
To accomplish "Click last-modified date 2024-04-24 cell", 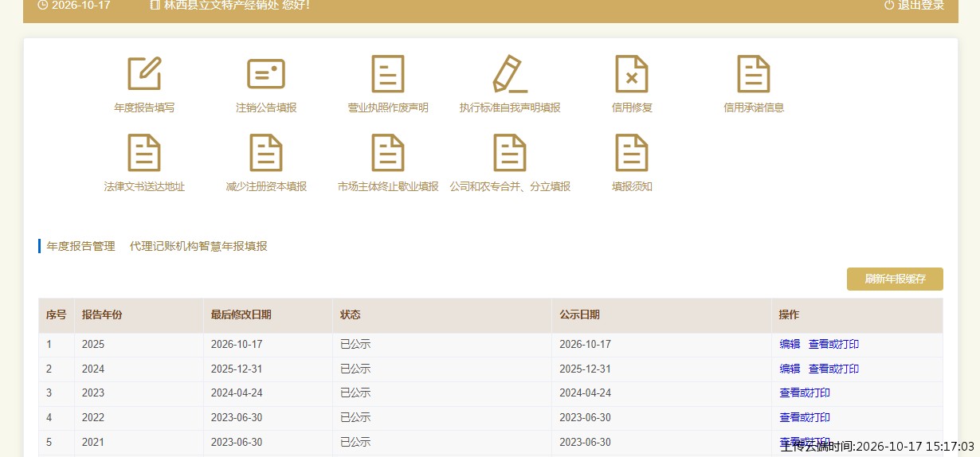I will click(268, 393).
